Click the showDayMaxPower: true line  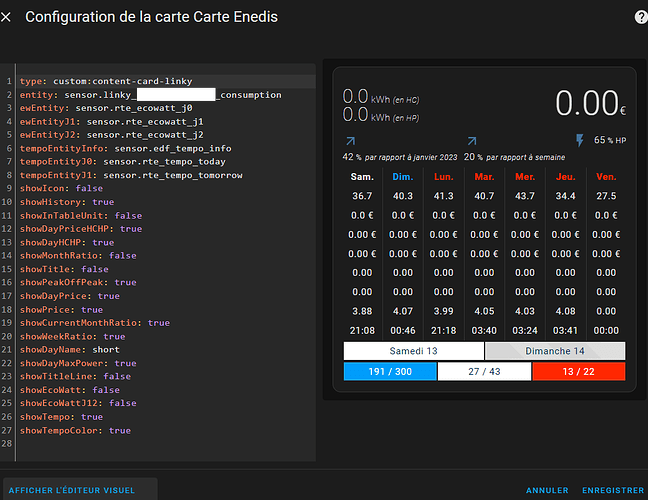pyautogui.click(x=78, y=363)
